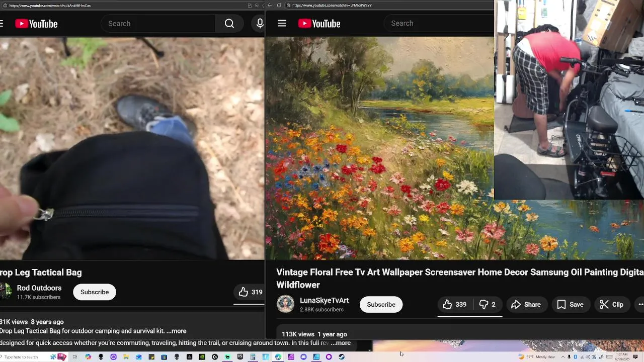Click the 'Drop Leg Tactical Bag' title text
The image size is (644, 362).
[x=41, y=273]
